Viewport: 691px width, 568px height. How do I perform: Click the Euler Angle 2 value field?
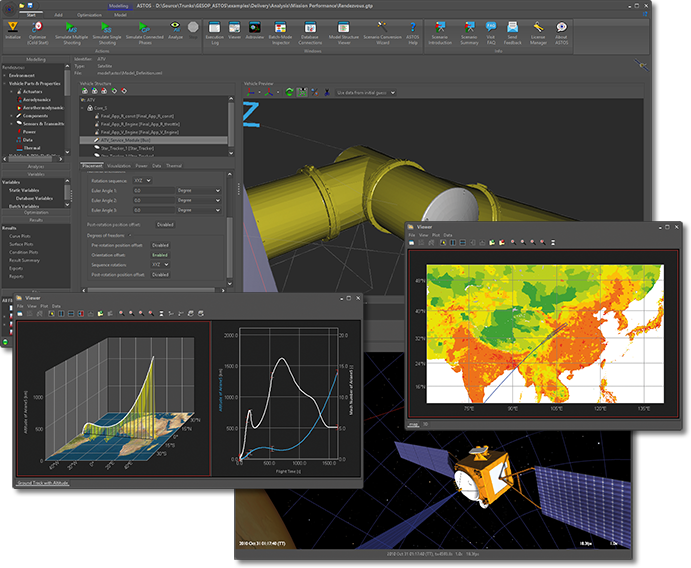pyautogui.click(x=154, y=200)
